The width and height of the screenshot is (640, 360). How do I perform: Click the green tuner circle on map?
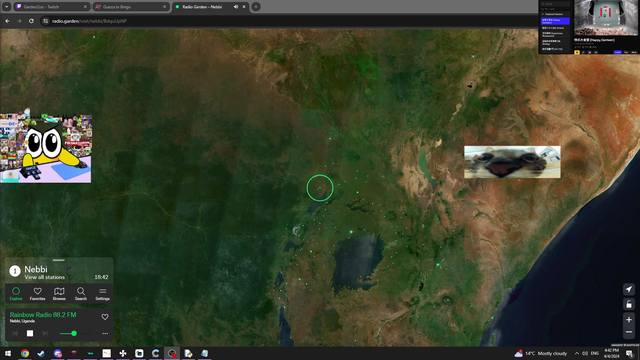point(320,188)
